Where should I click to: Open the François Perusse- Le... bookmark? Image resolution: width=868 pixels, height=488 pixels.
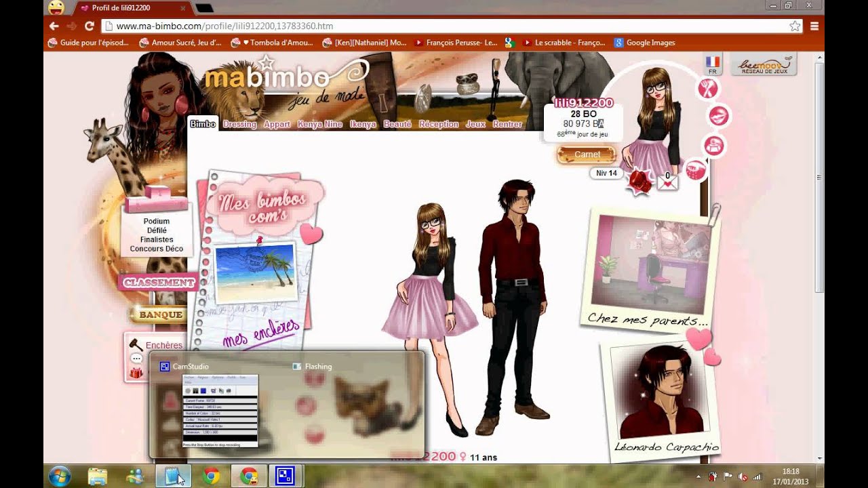(456, 43)
